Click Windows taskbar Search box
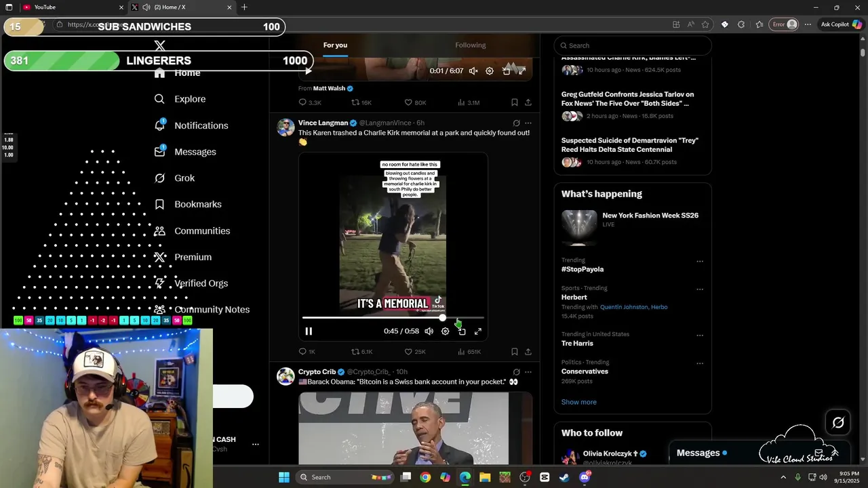This screenshot has width=868, height=488. tap(346, 477)
